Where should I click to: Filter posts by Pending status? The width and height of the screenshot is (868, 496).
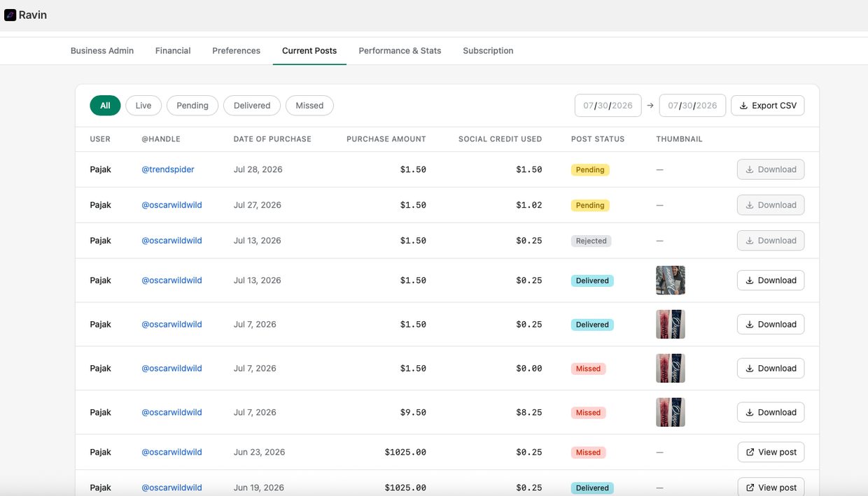(192, 106)
